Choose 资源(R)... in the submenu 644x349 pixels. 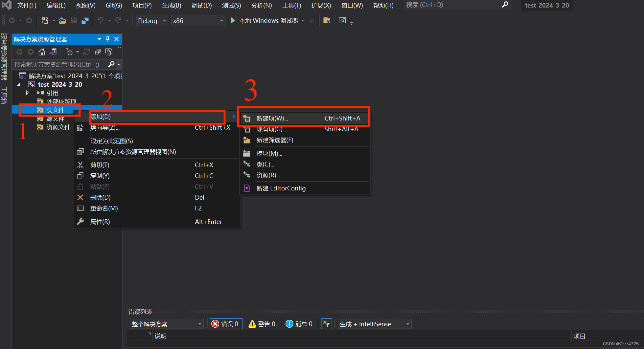[x=305, y=175]
